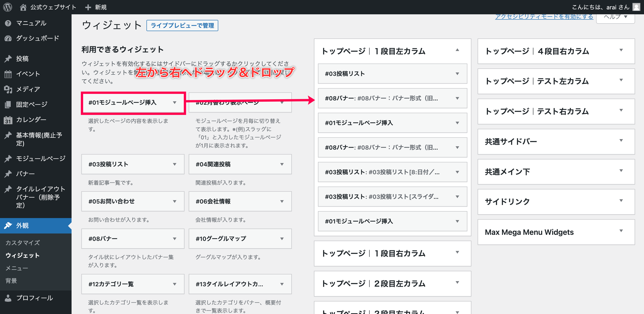Expand the first #03投稿リスト widget in the sidebar

tap(457, 74)
